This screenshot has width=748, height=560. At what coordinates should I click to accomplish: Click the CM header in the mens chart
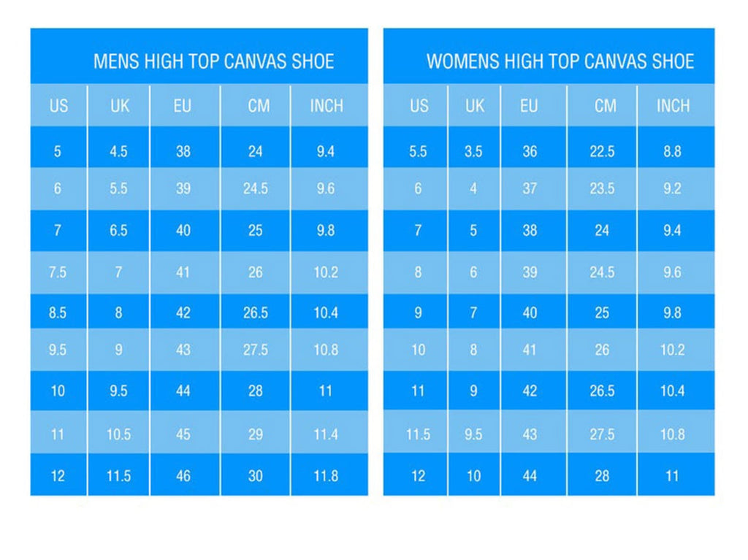[259, 106]
